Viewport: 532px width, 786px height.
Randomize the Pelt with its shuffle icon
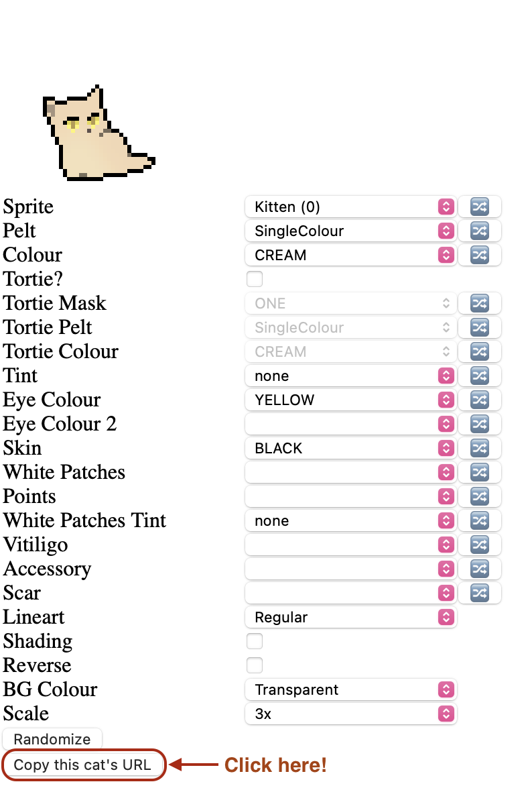click(x=480, y=231)
